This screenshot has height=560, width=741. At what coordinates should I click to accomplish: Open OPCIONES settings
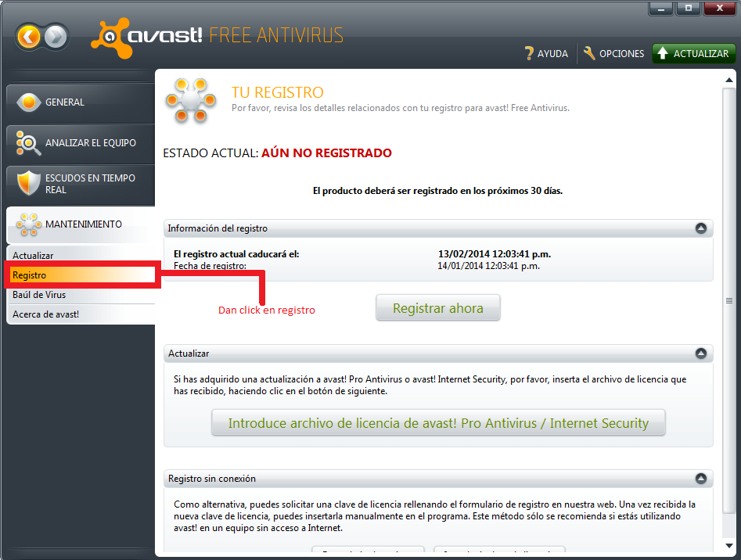pyautogui.click(x=613, y=53)
